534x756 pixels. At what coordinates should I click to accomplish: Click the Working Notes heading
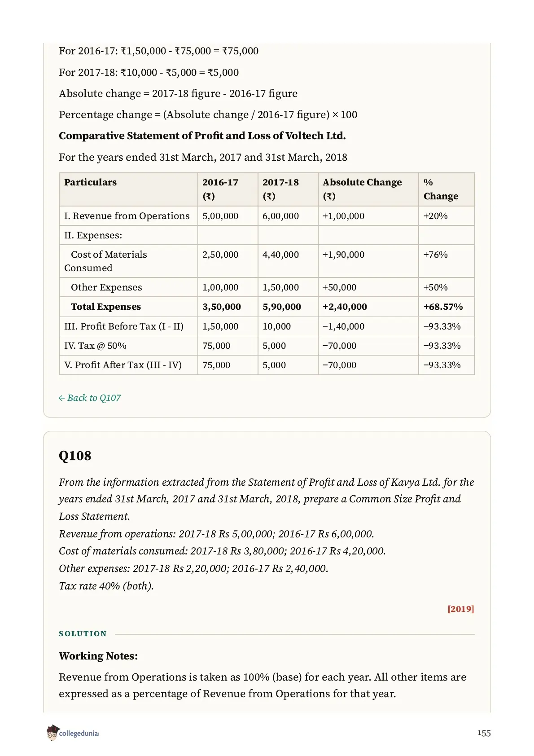pos(98,656)
